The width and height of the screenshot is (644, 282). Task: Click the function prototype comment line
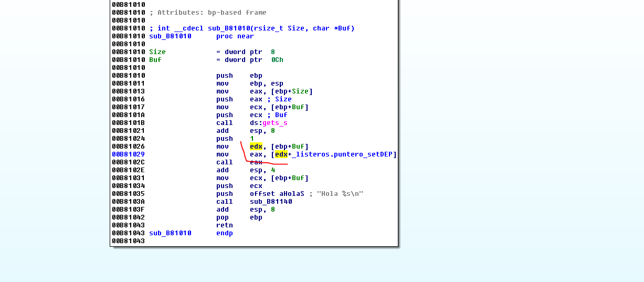point(252,28)
